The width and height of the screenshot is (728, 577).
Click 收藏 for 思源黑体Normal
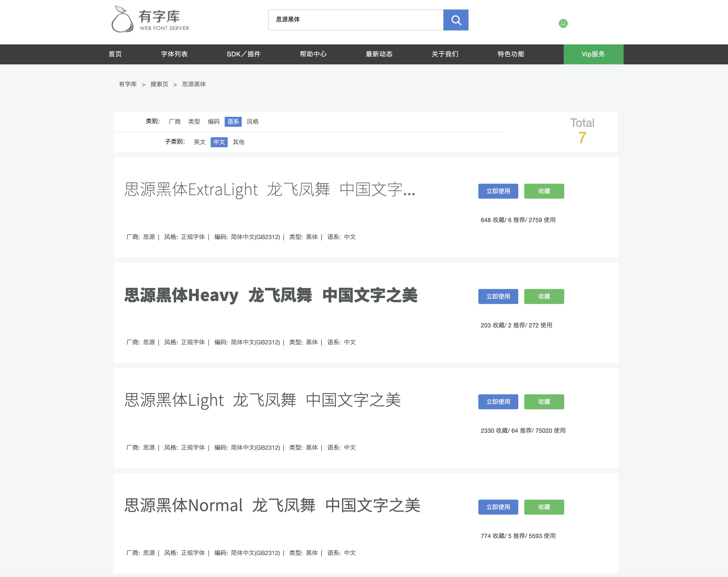click(544, 507)
